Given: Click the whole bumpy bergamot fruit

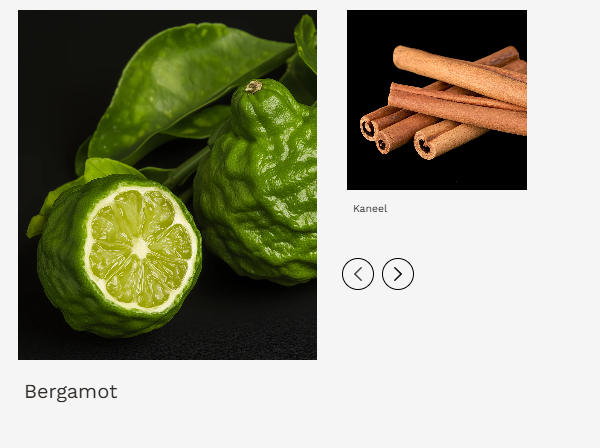Looking at the screenshot, I should 256,184.
